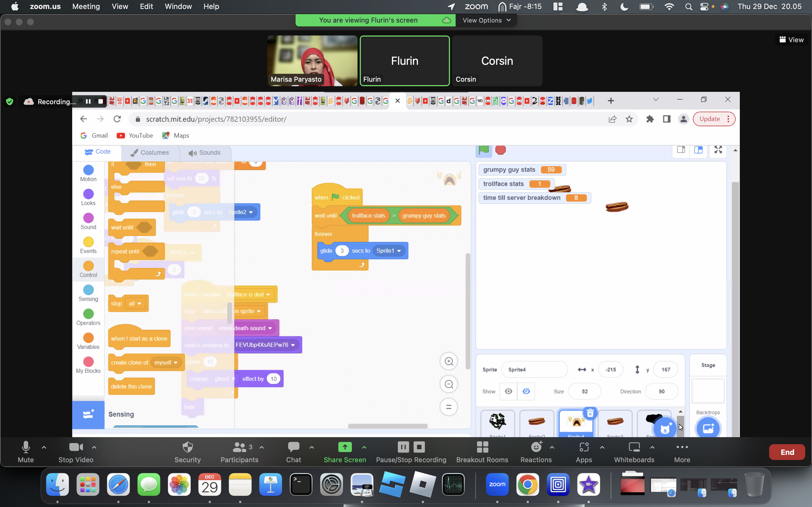Click the Sound category icon

(88, 217)
